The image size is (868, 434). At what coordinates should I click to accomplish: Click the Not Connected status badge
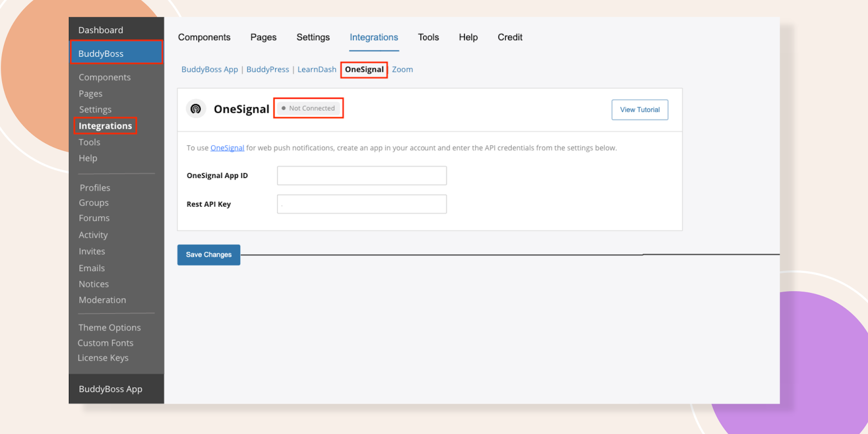[308, 108]
